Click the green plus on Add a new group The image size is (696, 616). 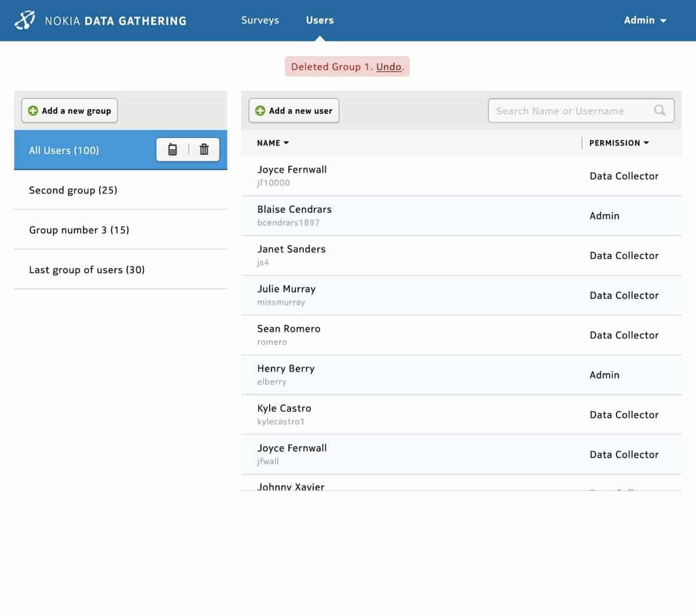(x=33, y=111)
